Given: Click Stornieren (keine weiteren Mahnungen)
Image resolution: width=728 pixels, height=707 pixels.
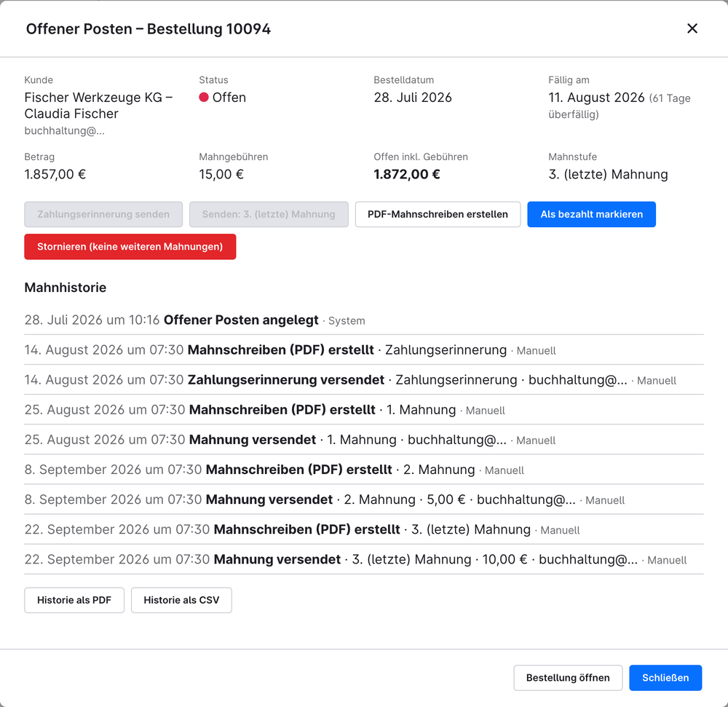Looking at the screenshot, I should (x=130, y=247).
